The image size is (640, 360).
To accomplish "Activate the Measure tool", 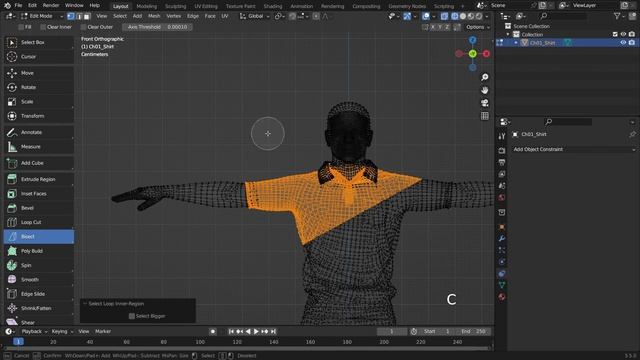I will 39,147.
